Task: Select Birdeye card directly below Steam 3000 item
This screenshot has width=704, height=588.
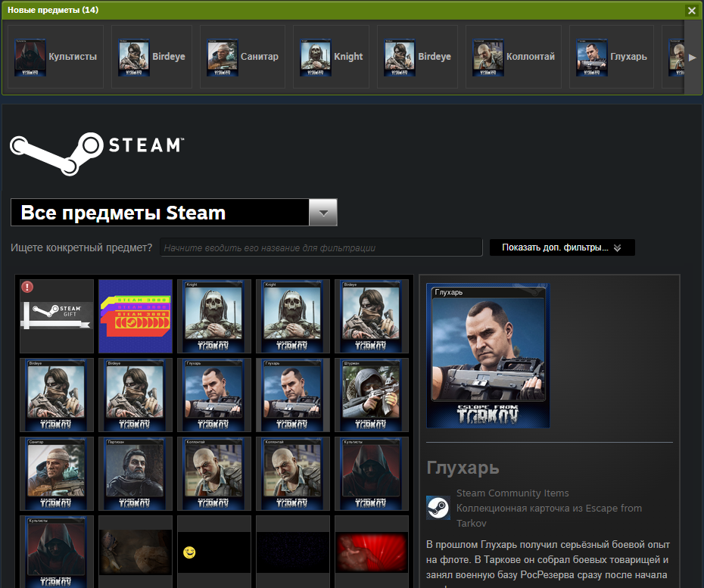Action: tap(136, 395)
